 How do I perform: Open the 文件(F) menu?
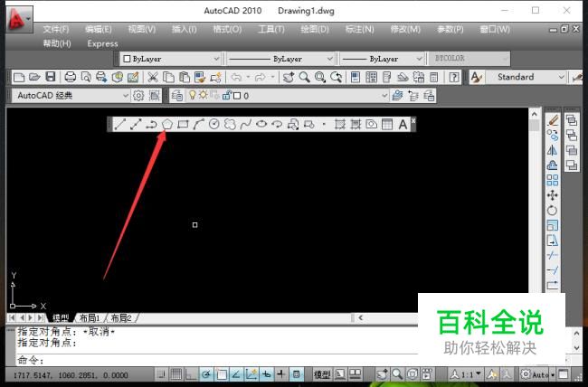[x=56, y=29]
